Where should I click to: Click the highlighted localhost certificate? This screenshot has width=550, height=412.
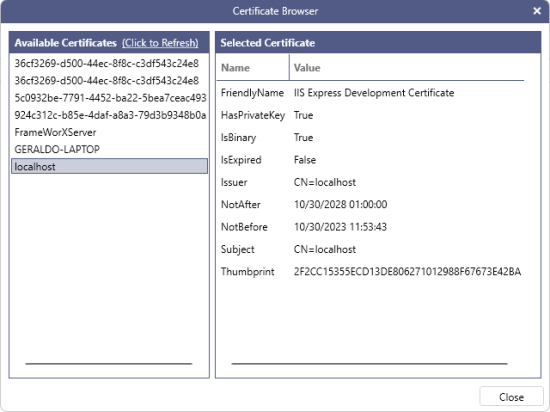tap(109, 166)
